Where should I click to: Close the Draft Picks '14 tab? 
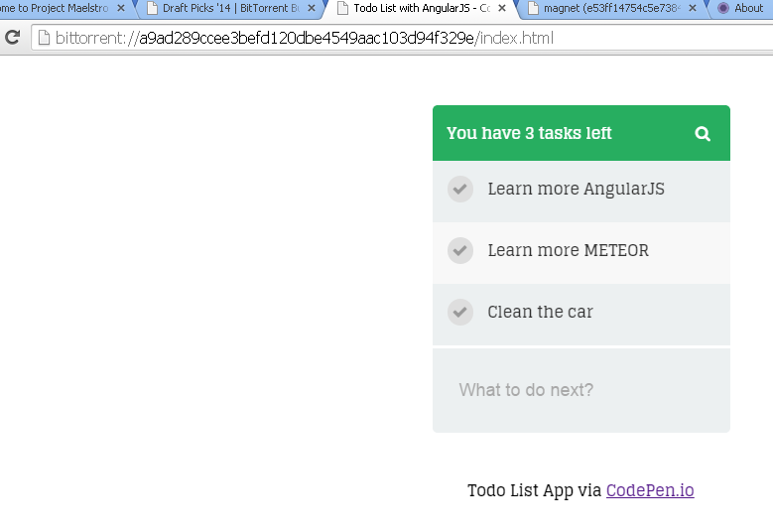[313, 8]
